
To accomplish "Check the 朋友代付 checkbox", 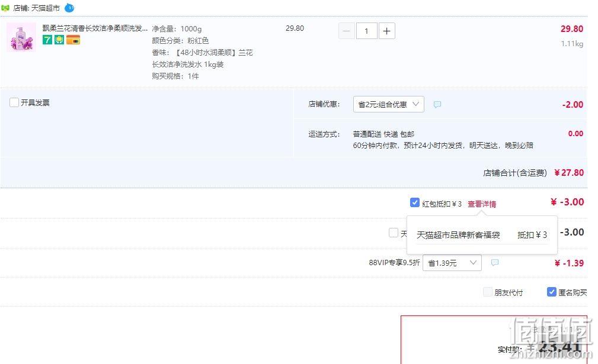I will point(487,292).
